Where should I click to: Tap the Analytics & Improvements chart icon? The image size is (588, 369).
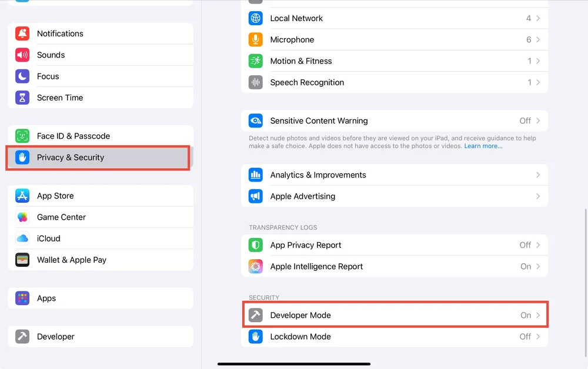pyautogui.click(x=256, y=175)
